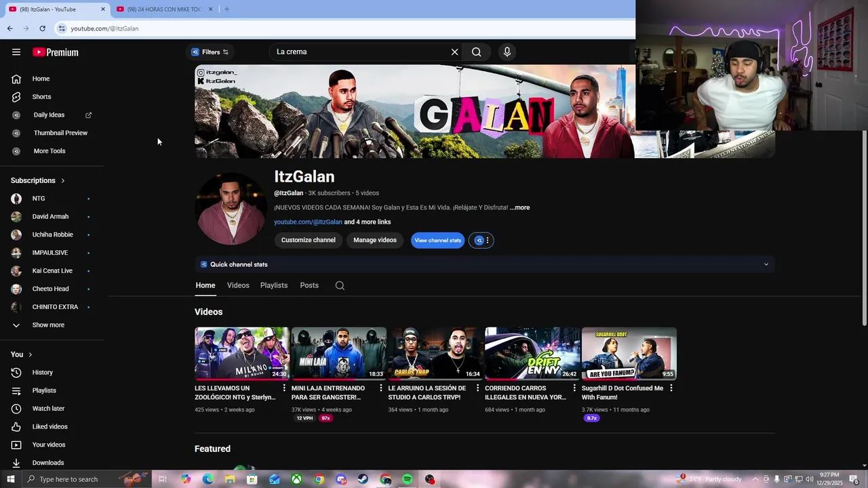Click the 97x vidIQ badge

tap(325, 418)
